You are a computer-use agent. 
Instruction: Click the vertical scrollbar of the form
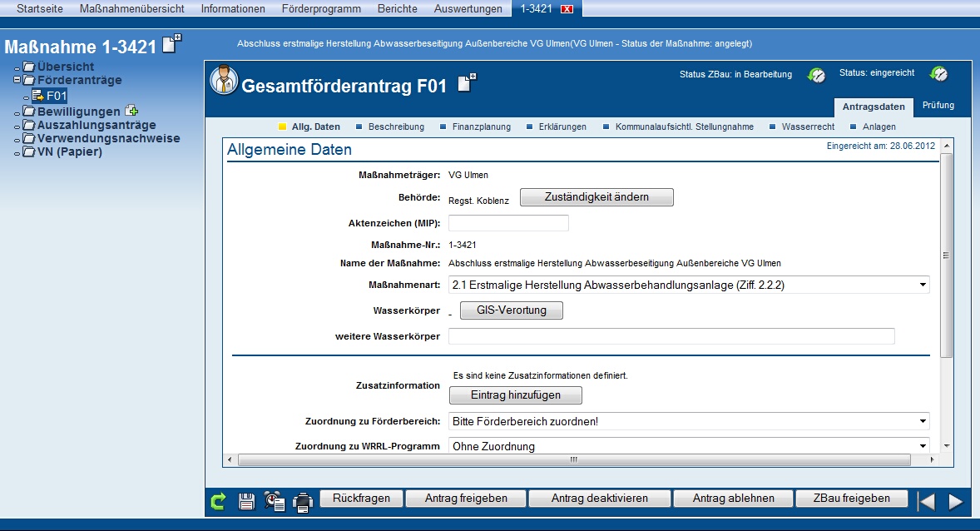click(x=946, y=256)
